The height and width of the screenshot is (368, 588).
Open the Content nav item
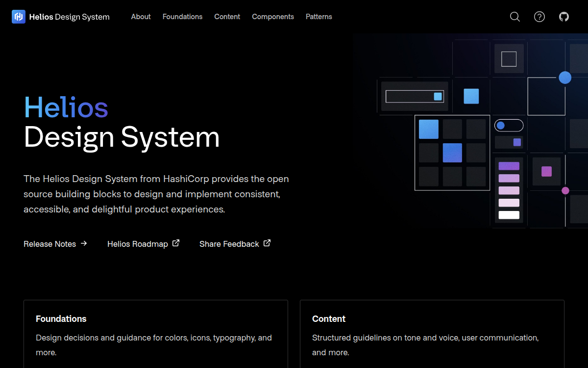point(227,17)
